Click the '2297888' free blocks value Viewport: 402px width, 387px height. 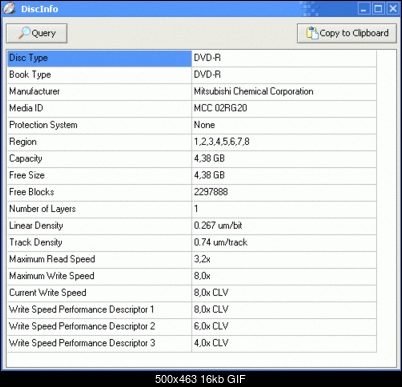284,192
